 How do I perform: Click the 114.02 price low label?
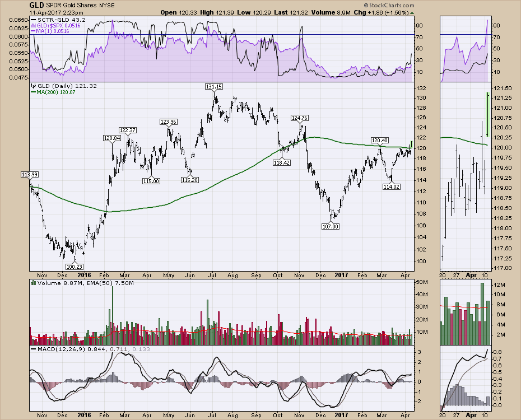392,187
